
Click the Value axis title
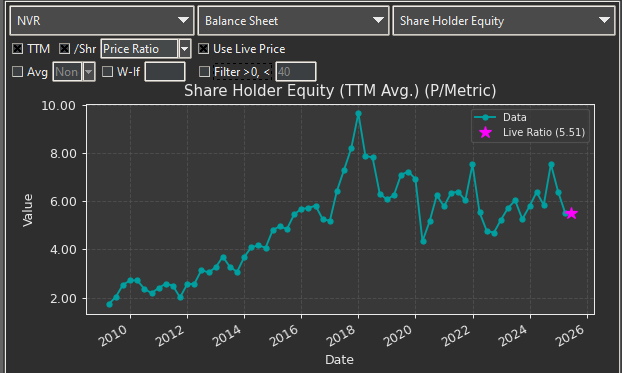point(27,210)
